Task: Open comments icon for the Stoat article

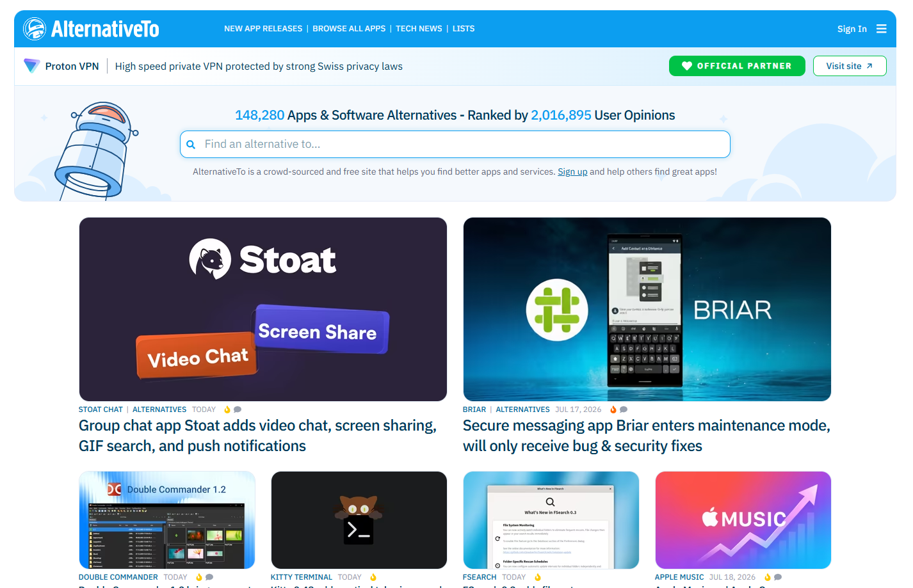Action: click(x=238, y=409)
